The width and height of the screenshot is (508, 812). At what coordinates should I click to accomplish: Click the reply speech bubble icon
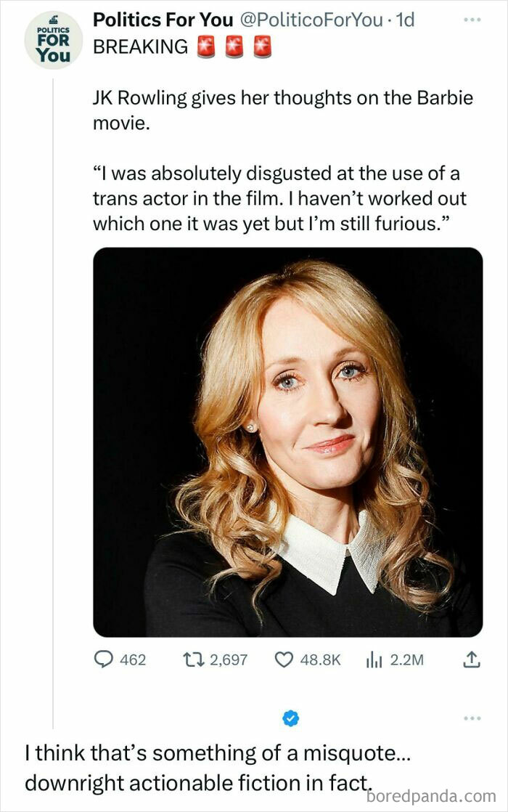[103, 659]
